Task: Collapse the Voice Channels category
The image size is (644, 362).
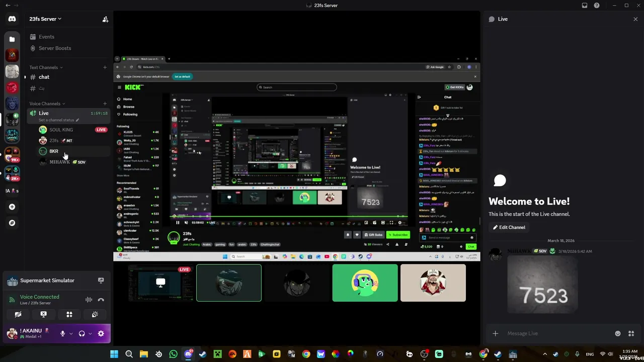Action: tap(47, 104)
